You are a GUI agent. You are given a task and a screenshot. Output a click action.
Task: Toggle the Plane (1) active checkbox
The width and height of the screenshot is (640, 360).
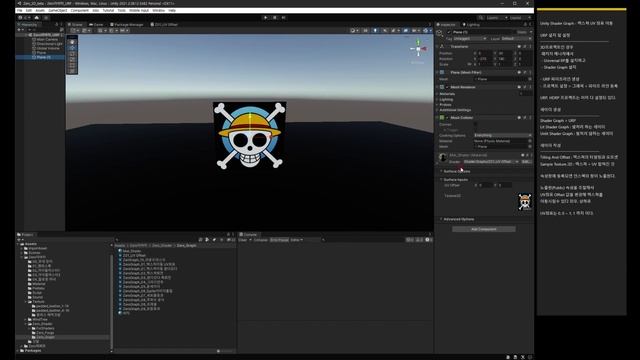[x=449, y=32]
